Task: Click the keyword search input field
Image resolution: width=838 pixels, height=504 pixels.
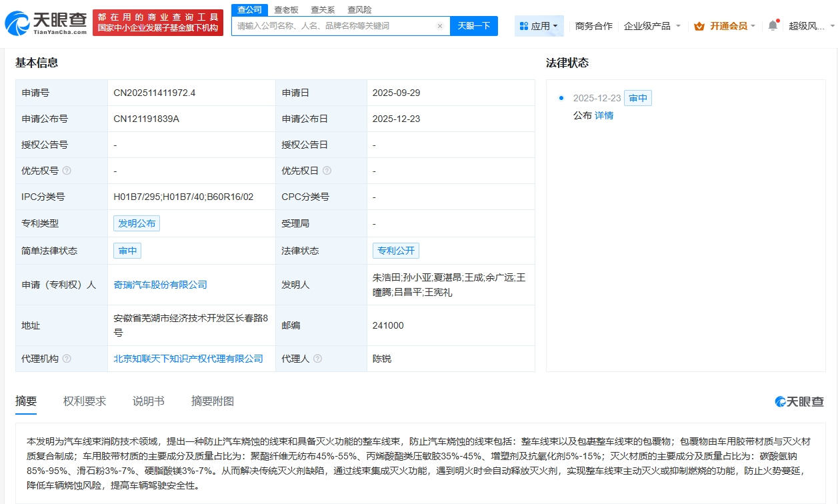Action: [333, 25]
